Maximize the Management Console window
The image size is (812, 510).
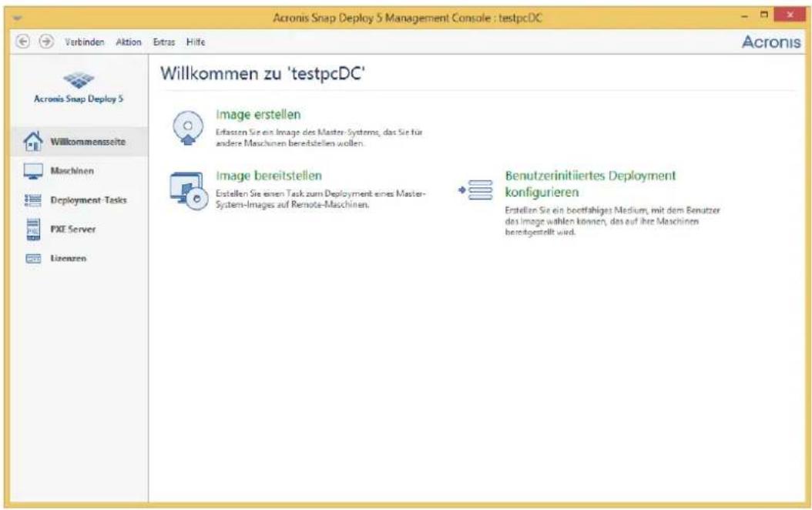(763, 15)
